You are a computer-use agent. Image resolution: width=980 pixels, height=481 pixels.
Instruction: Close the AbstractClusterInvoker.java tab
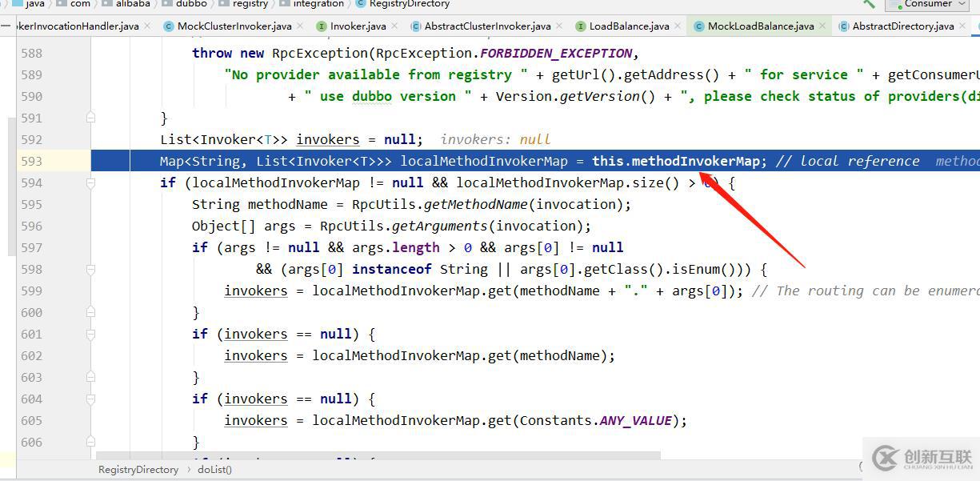[562, 26]
